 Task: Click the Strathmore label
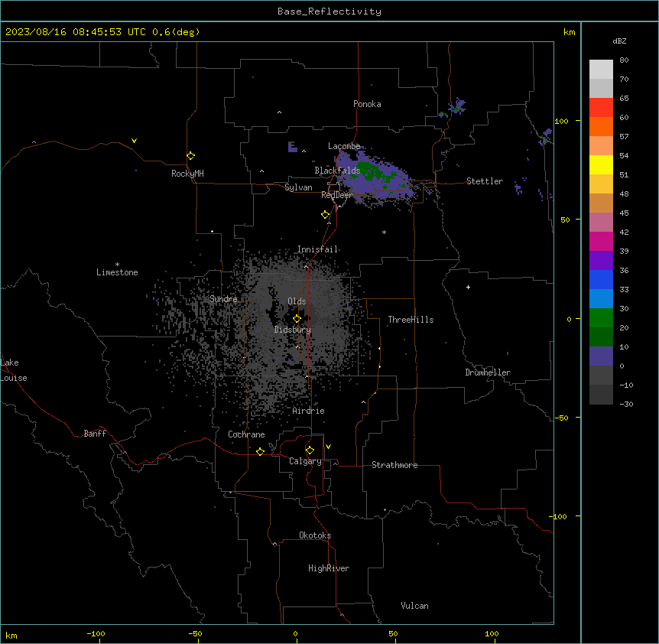click(394, 465)
